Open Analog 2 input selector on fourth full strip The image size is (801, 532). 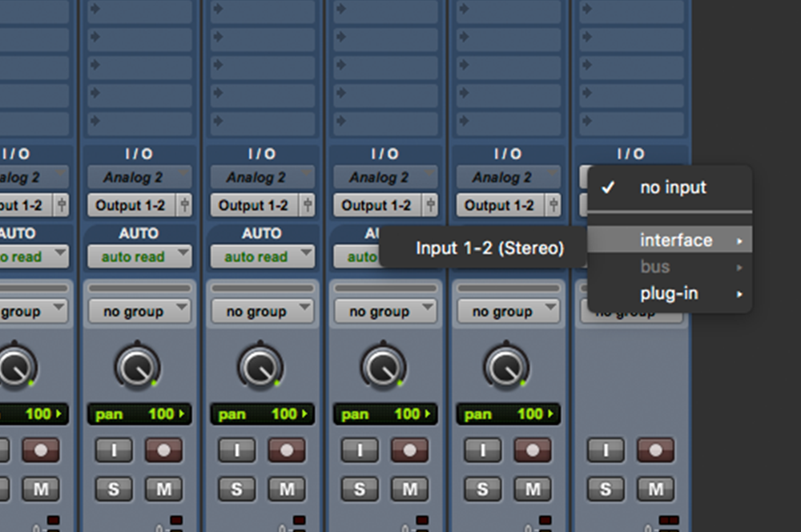coord(509,177)
